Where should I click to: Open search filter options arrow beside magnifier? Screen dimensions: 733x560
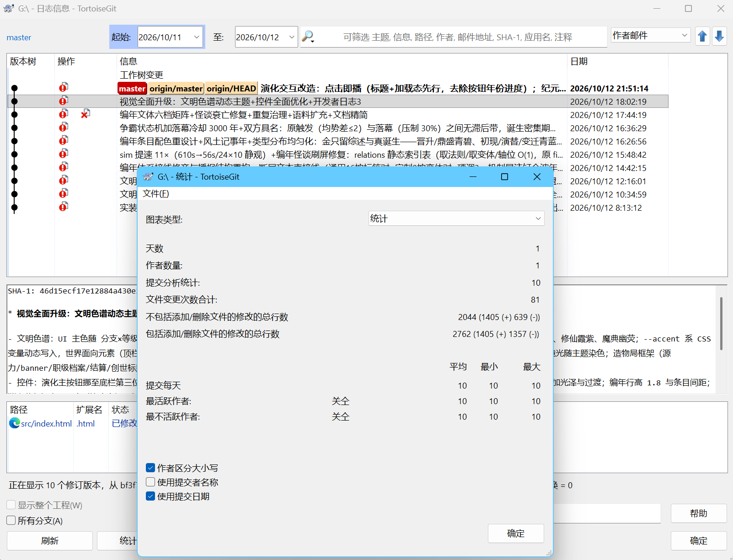(313, 42)
